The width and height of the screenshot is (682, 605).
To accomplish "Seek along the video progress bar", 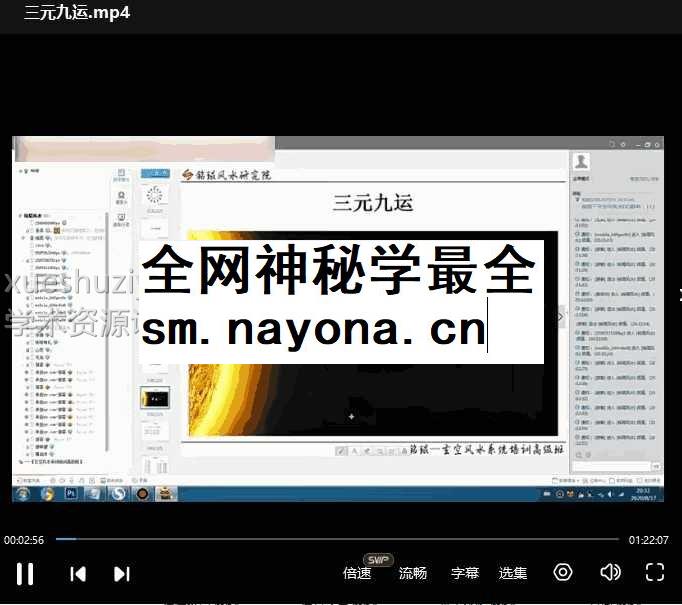I will click(x=337, y=539).
